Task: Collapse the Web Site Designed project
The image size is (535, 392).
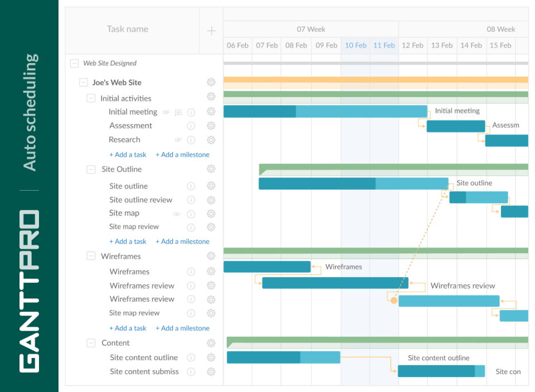Action: click(74, 63)
